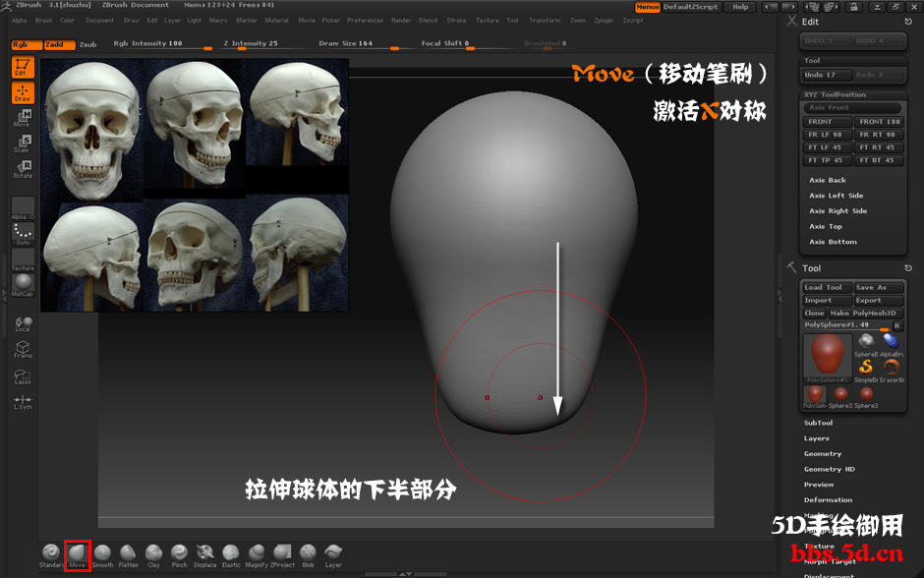Expand the Preview section
This screenshot has height=578, width=924.
coord(819,485)
